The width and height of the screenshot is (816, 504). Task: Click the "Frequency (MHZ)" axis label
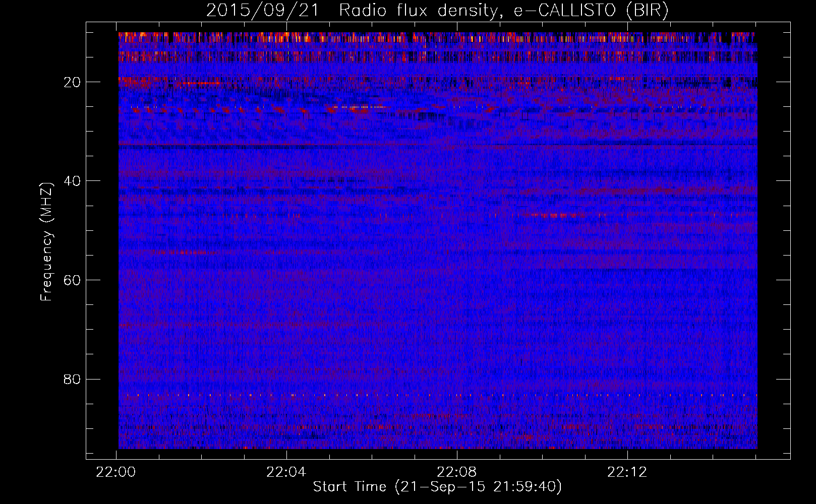[x=46, y=242]
